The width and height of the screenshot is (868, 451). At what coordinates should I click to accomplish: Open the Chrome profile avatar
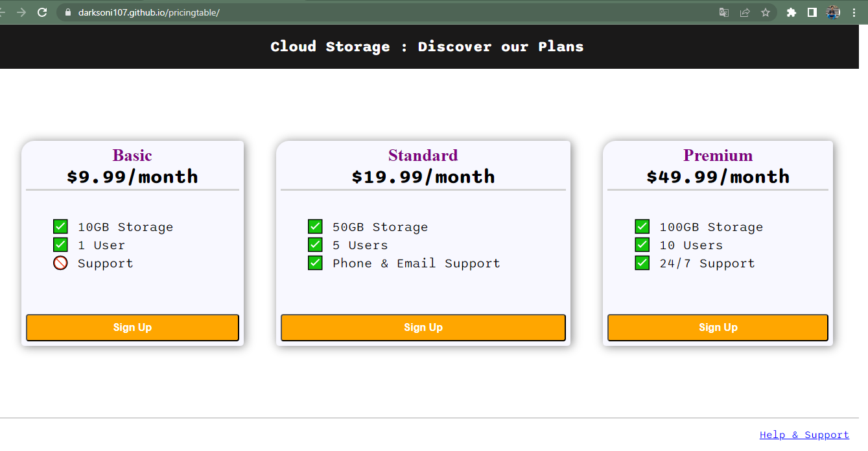(x=833, y=12)
